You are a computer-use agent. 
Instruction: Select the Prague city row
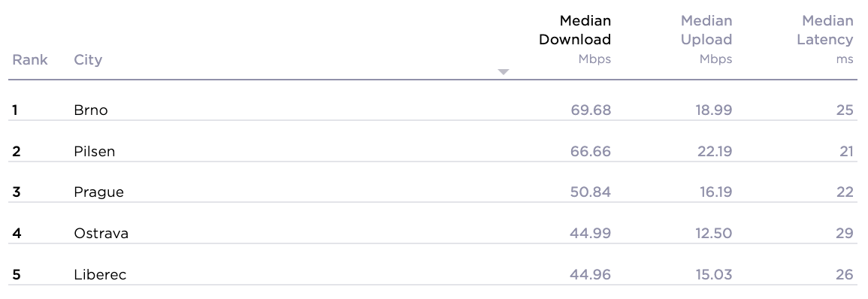coord(433,192)
